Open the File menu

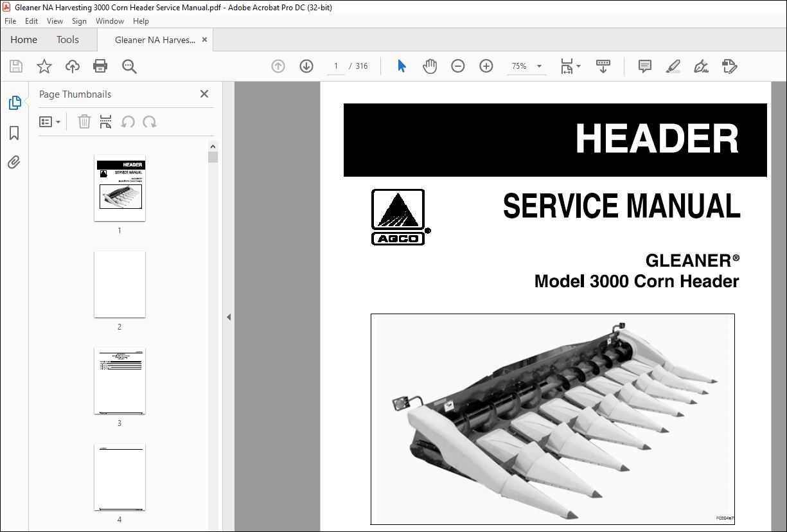click(10, 21)
